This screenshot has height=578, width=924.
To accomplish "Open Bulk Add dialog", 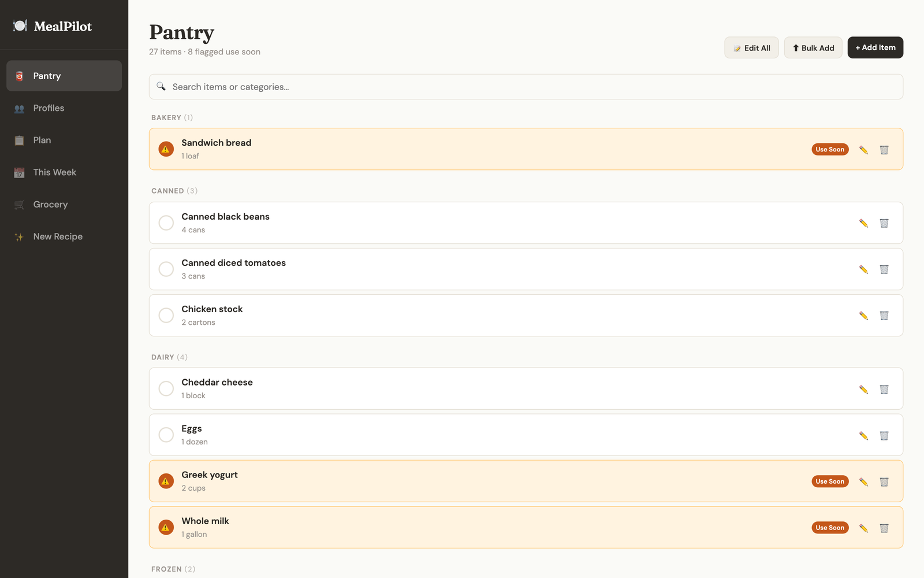I will (813, 47).
